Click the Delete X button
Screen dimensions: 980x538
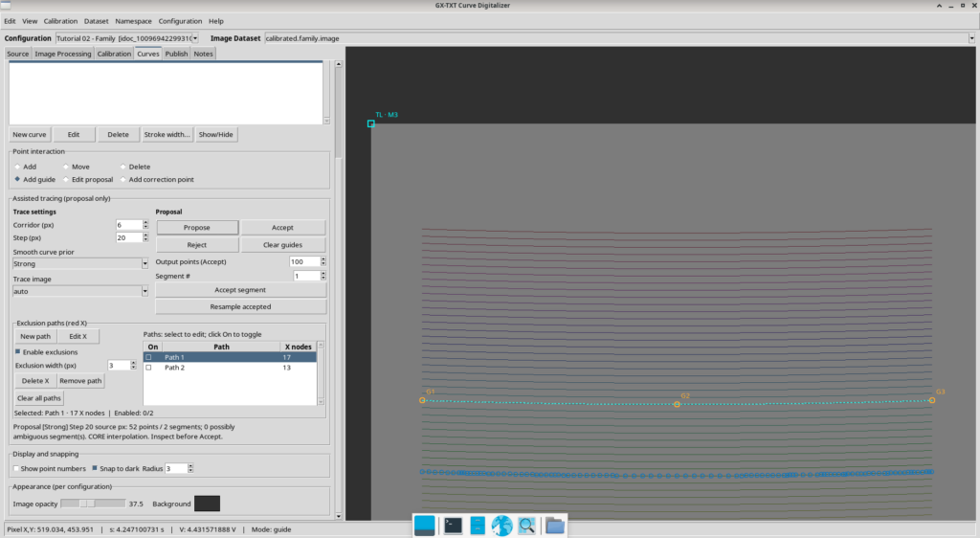(35, 381)
